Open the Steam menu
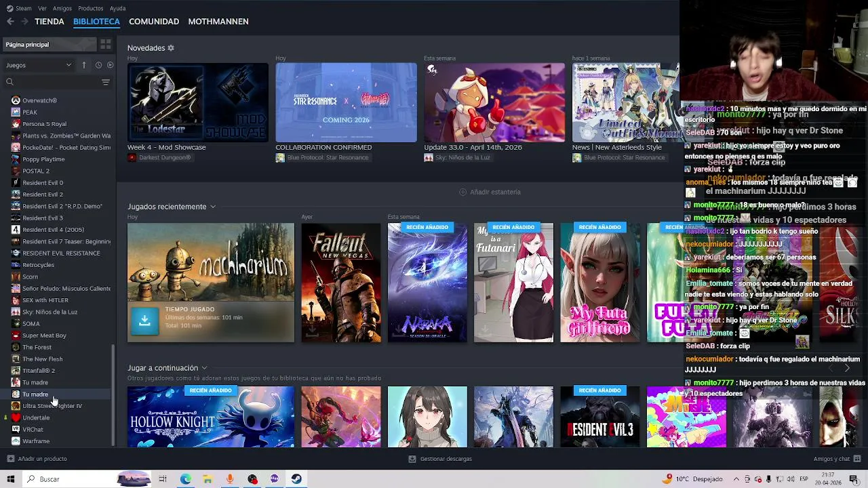Viewport: 868px width, 488px height. tap(24, 8)
